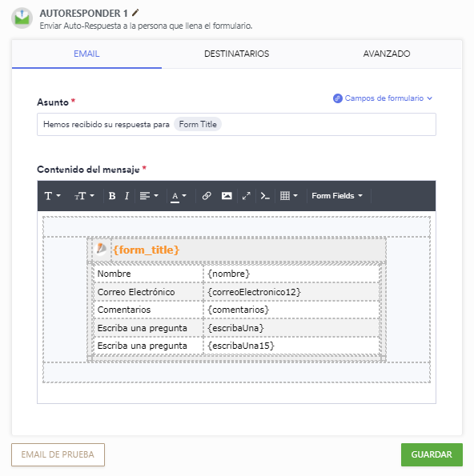Click the green envelope autoresponder icon
This screenshot has height=476, width=474.
point(22,18)
